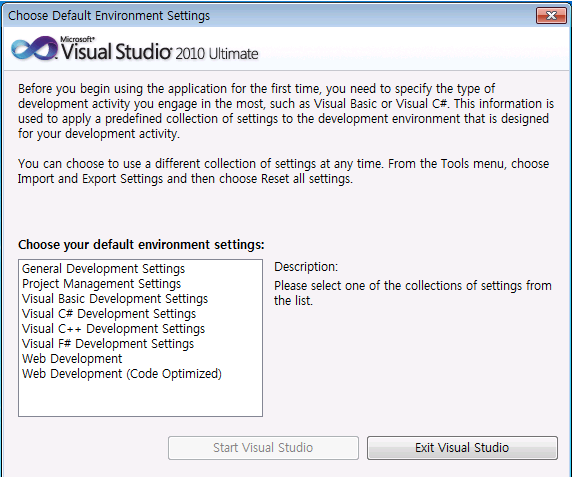Click the 'Description:' label
The image size is (572, 477).
coord(306,267)
